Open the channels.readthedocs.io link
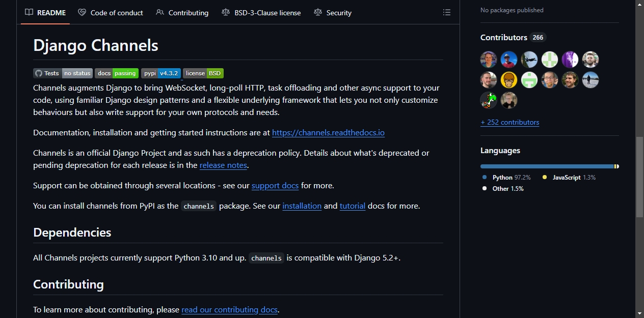This screenshot has width=644, height=318. click(x=328, y=133)
